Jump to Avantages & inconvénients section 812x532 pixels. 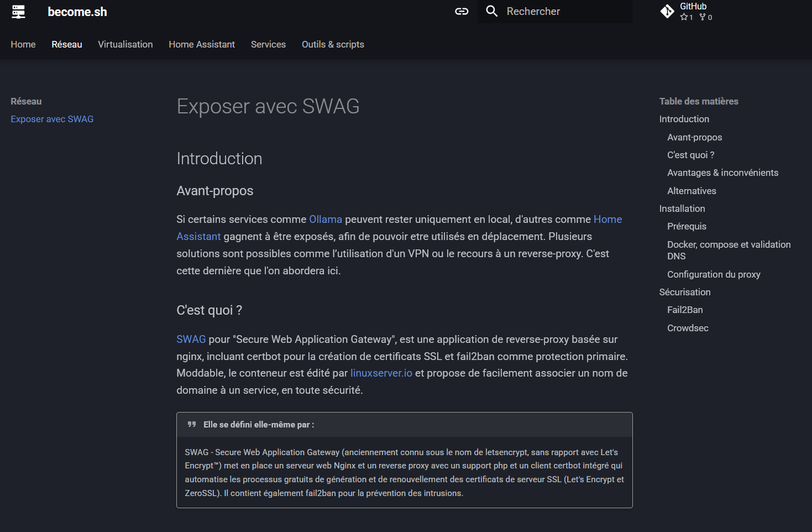[x=722, y=173]
